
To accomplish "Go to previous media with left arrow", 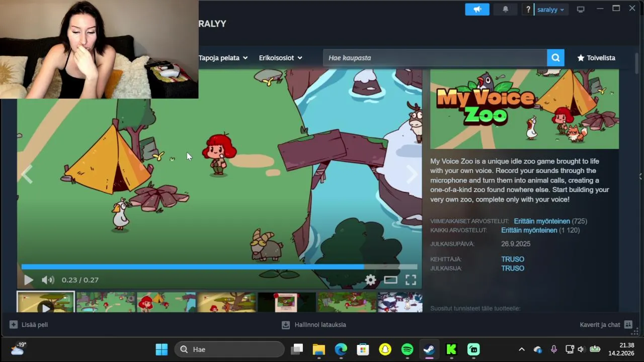I will coord(27,174).
